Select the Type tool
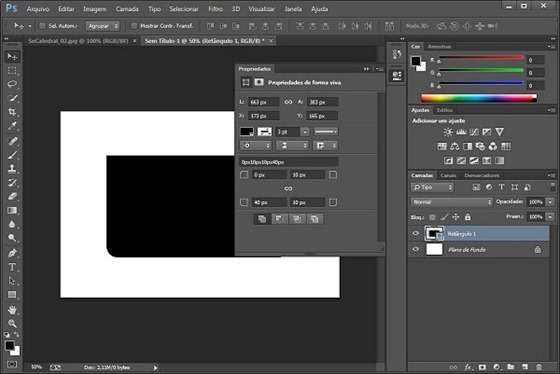 (x=12, y=266)
